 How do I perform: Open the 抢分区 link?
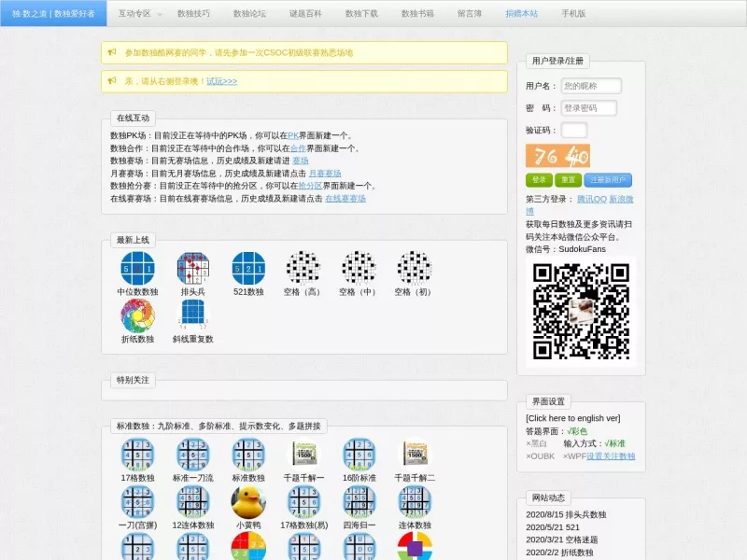click(x=310, y=186)
